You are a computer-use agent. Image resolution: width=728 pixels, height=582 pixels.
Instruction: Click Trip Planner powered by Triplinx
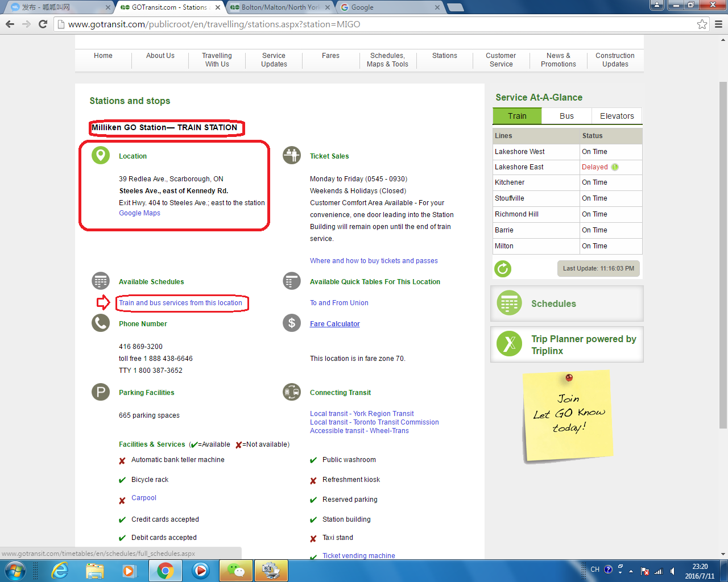click(567, 344)
